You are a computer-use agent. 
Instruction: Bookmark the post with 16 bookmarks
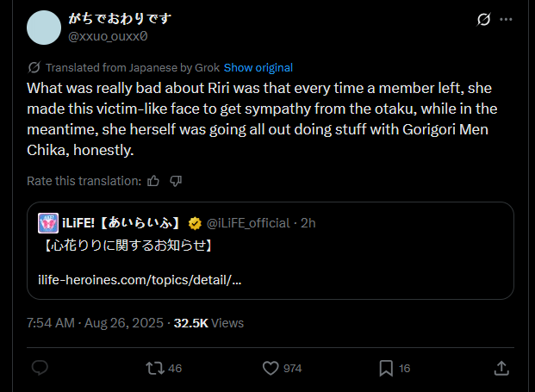[x=386, y=368]
